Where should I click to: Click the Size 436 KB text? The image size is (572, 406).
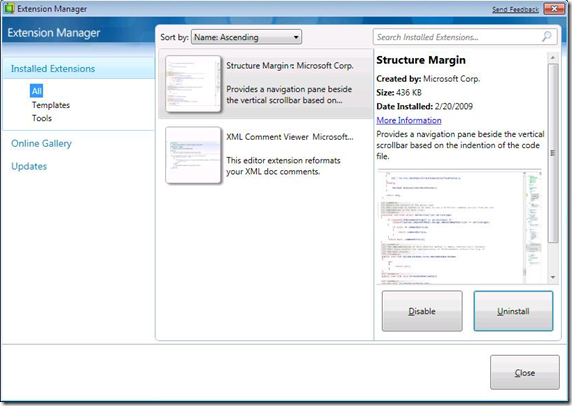pos(399,93)
